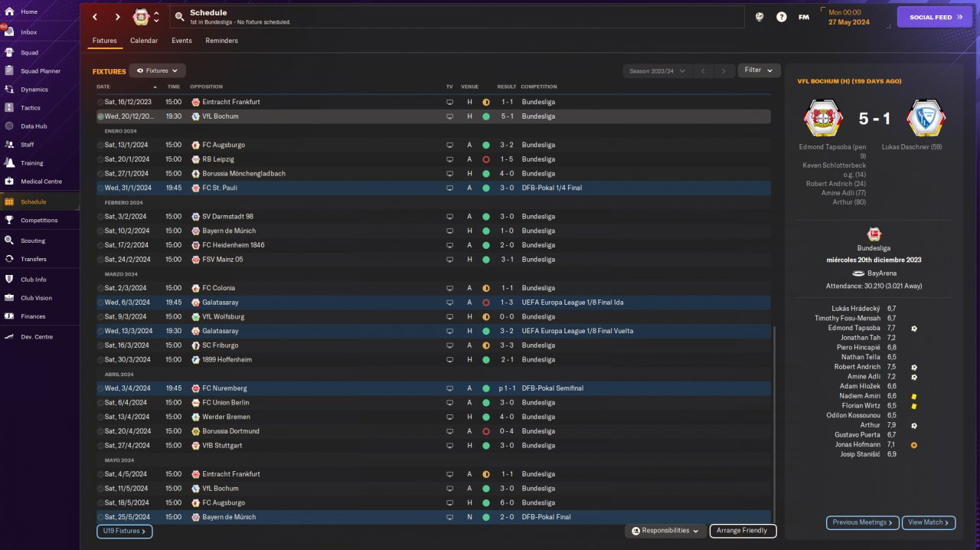The image size is (980, 550).
Task: Toggle the reminder checkbox for FC Colonia fixture
Action: coord(100,288)
